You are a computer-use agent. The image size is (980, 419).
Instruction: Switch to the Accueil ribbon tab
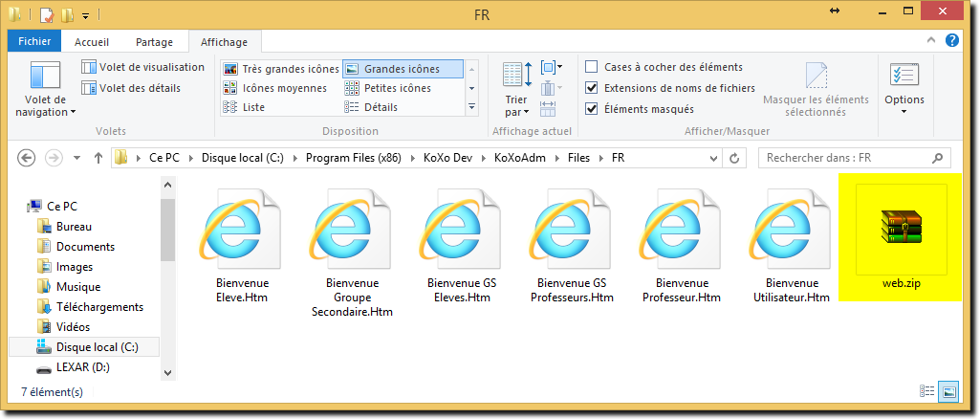click(x=91, y=42)
